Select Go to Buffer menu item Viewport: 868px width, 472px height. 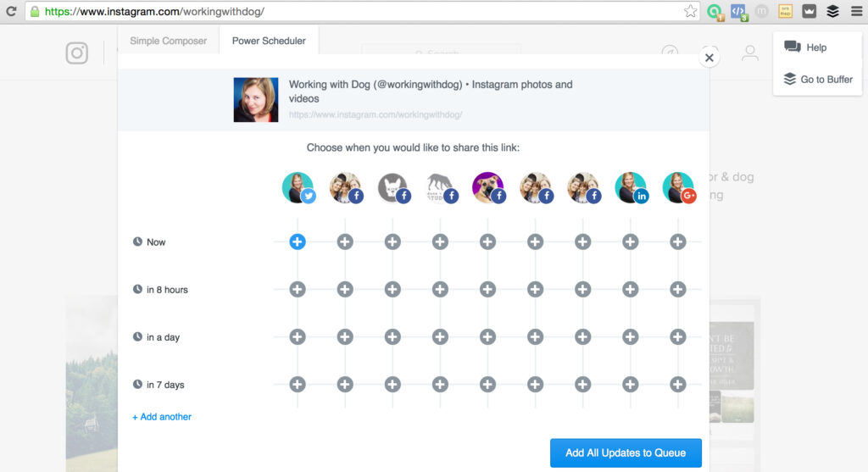818,79
